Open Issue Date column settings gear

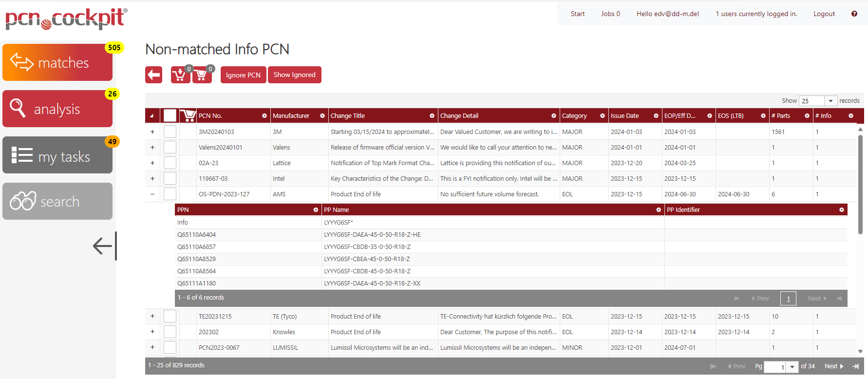pyautogui.click(x=656, y=115)
